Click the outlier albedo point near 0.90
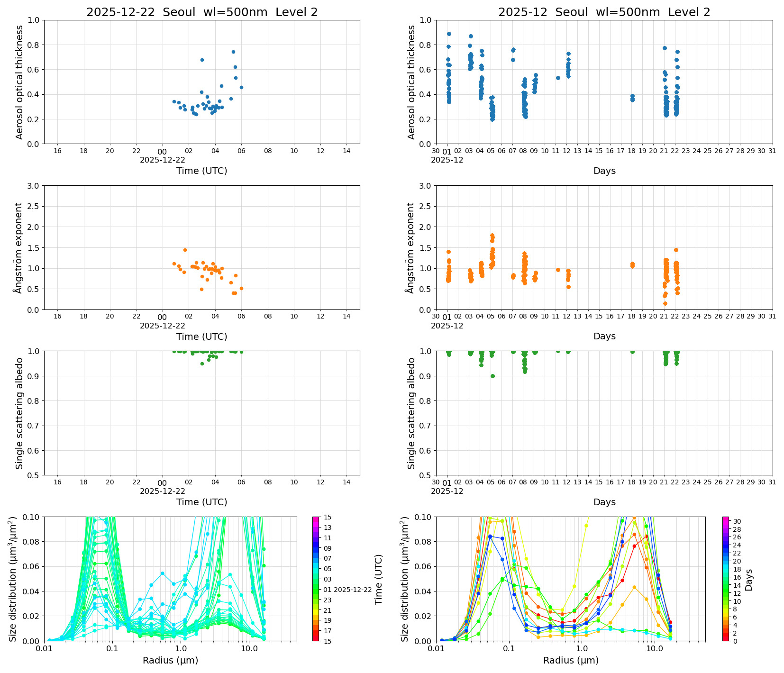 492,375
